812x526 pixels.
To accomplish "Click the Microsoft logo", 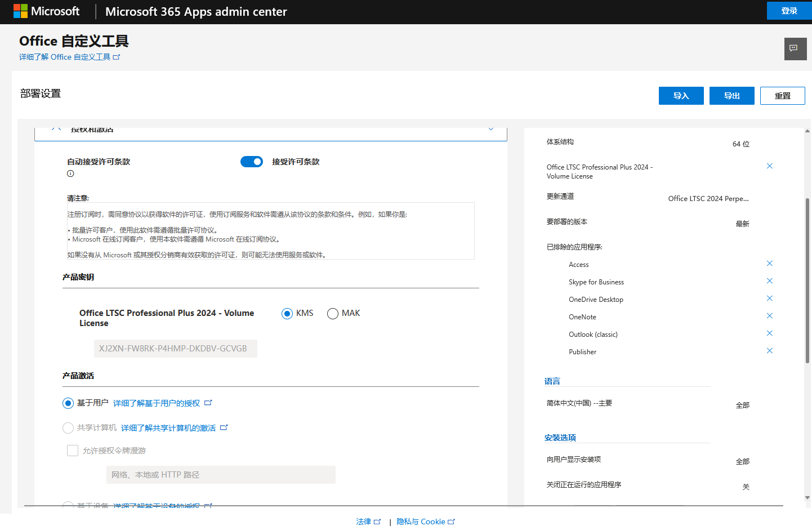I will 46,11.
